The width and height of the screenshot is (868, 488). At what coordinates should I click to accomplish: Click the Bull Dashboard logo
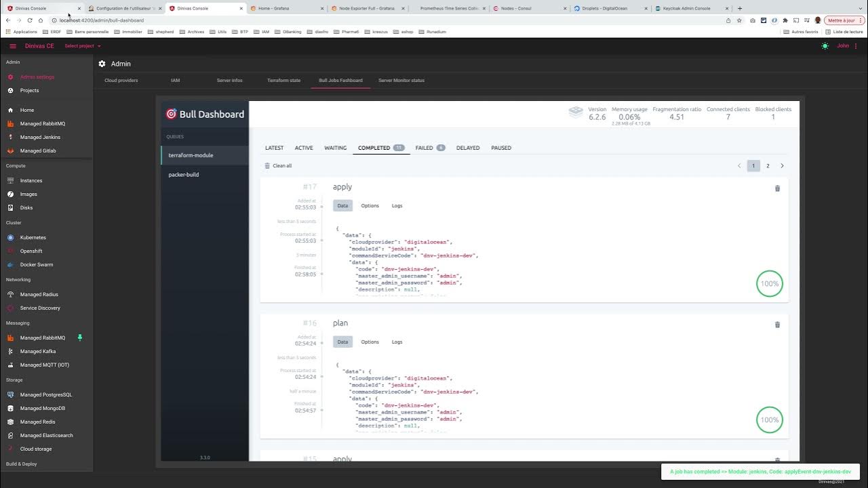point(205,114)
